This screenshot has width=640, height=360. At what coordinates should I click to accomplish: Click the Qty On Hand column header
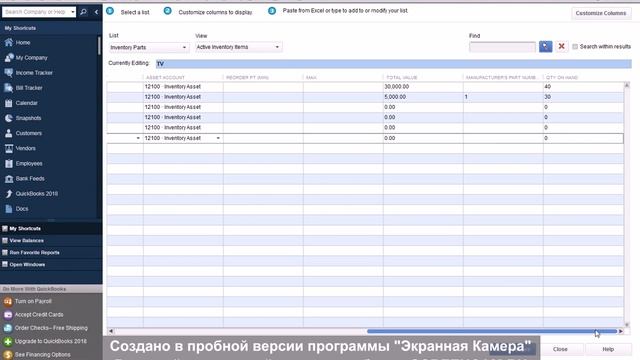[583, 77]
